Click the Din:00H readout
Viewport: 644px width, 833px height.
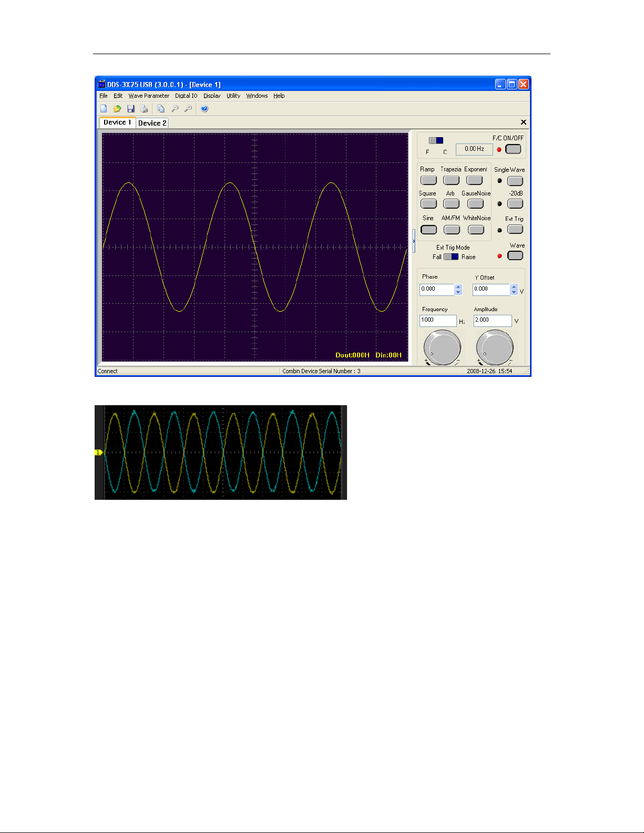[x=389, y=355]
